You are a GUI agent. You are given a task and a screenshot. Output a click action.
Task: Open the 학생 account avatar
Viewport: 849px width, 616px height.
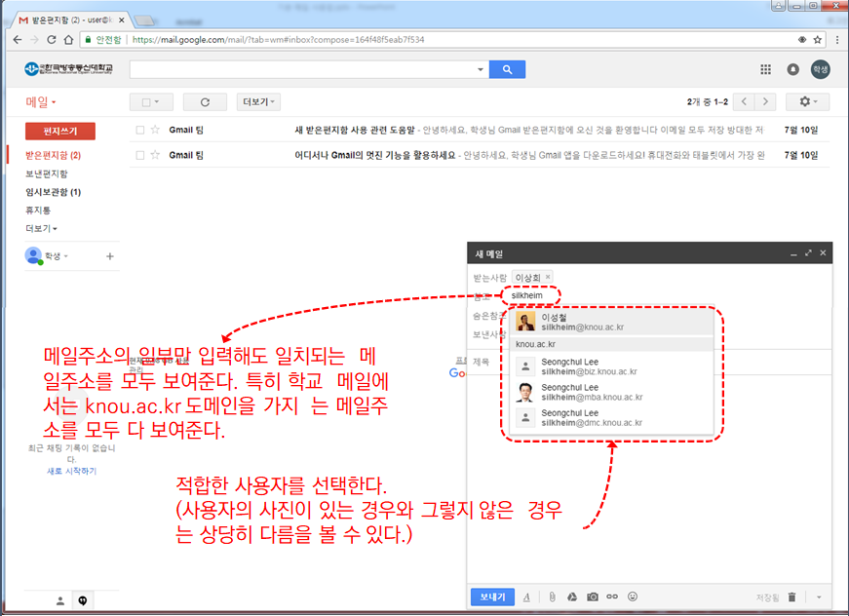pyautogui.click(x=821, y=69)
